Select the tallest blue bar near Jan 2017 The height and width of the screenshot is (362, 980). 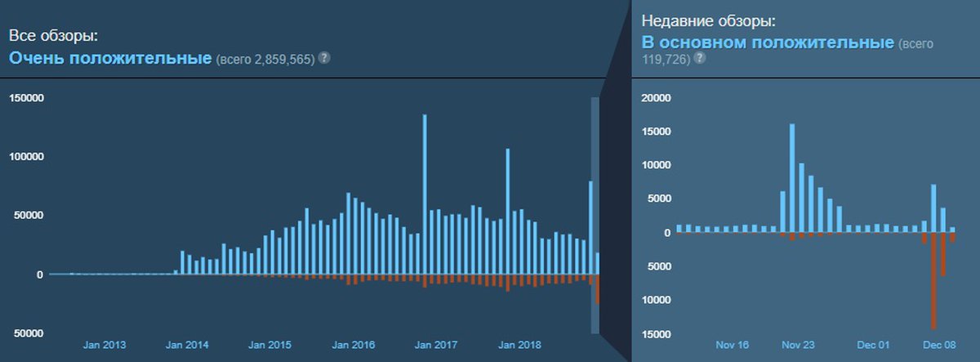click(x=425, y=194)
